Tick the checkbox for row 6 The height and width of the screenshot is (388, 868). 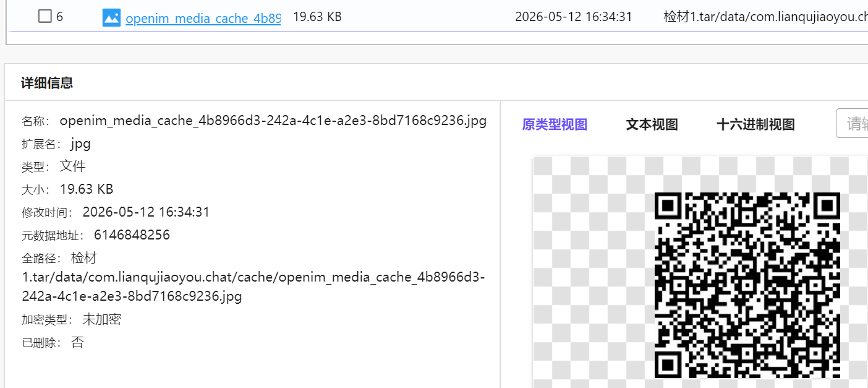pyautogui.click(x=45, y=16)
